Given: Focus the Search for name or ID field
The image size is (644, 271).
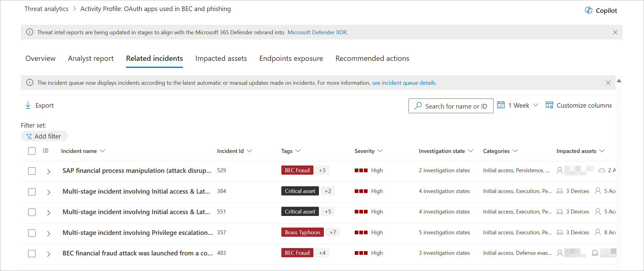Looking at the screenshot, I should (456, 106).
